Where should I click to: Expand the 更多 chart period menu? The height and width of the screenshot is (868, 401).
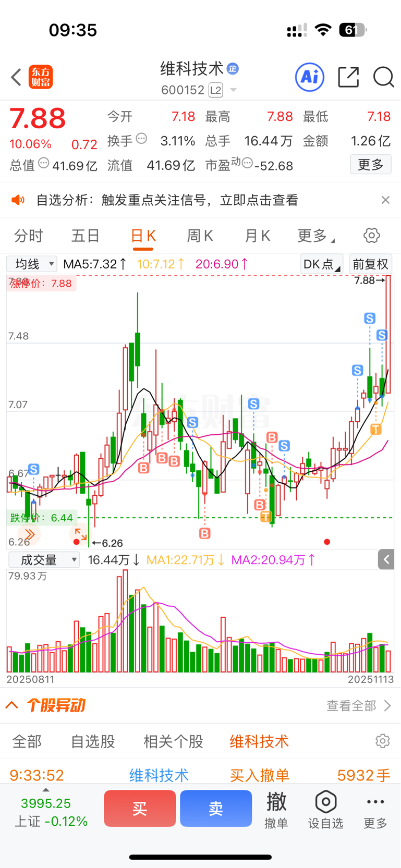[316, 236]
